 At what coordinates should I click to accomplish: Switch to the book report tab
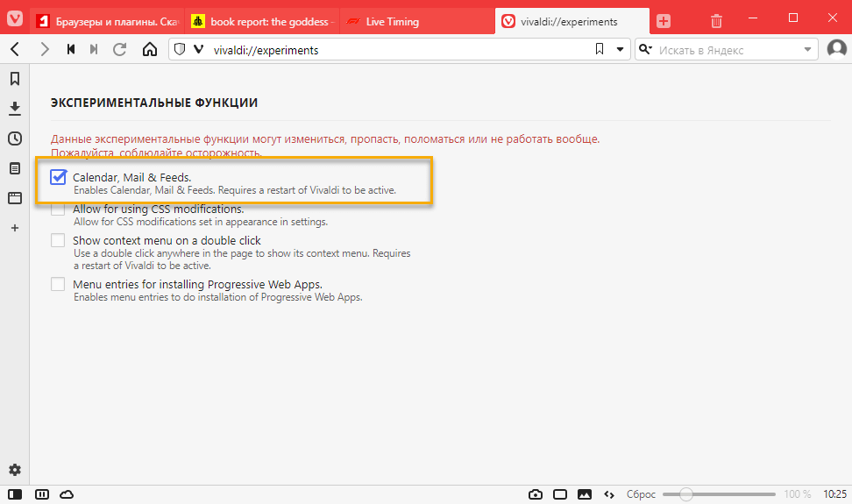[262, 22]
